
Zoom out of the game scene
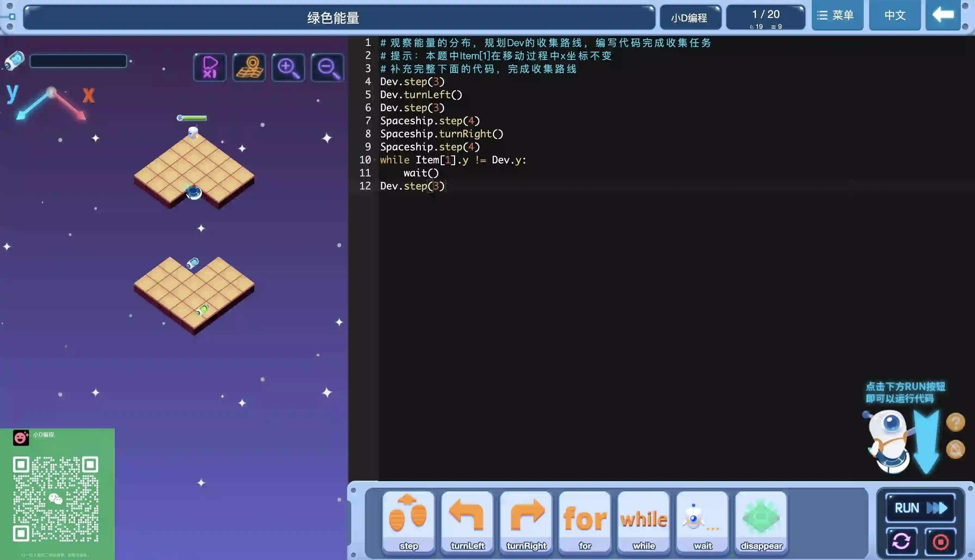(328, 67)
